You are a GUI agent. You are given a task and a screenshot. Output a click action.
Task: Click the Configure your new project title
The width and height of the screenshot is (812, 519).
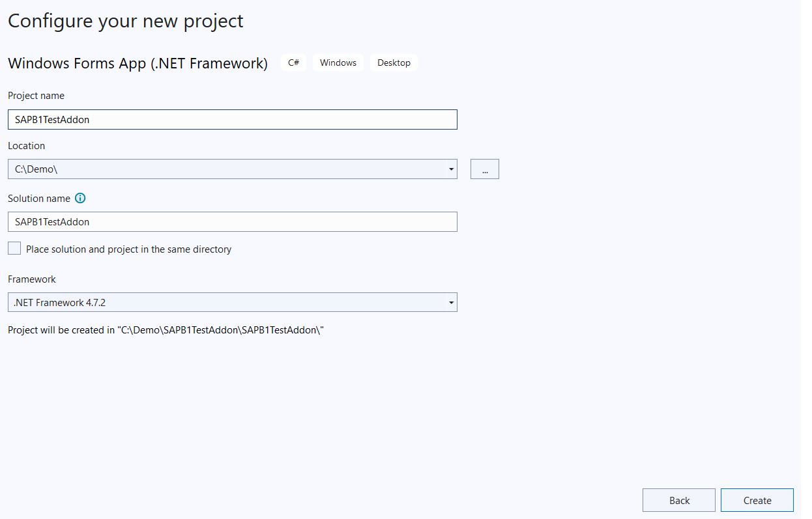point(125,21)
